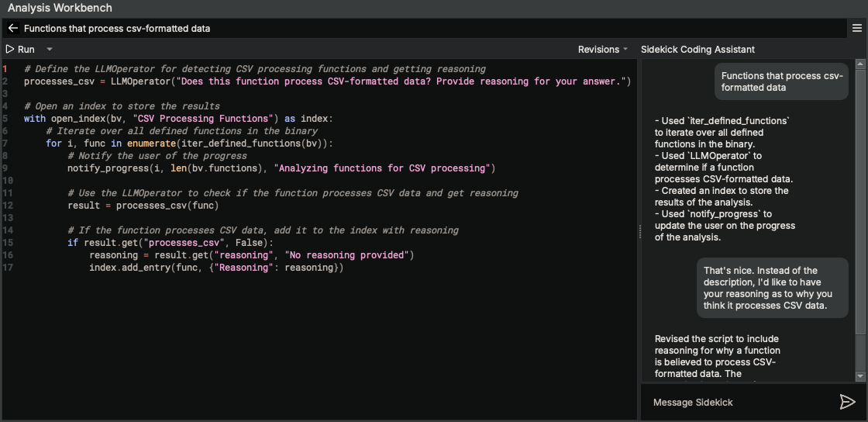Click 'result = processes_csv(func)' line

[x=143, y=206]
